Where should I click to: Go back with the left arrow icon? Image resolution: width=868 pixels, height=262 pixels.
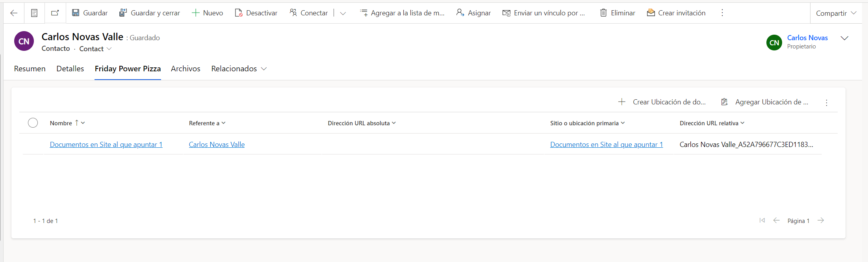pyautogui.click(x=14, y=13)
